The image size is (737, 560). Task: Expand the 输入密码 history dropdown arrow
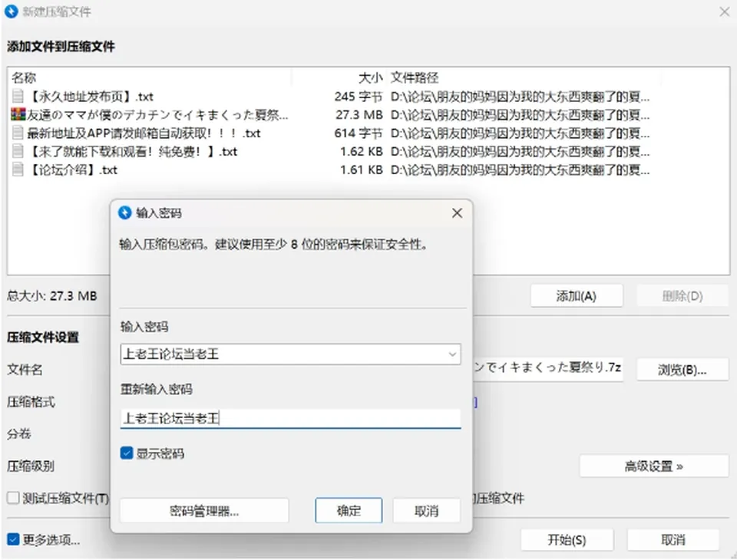(x=452, y=354)
